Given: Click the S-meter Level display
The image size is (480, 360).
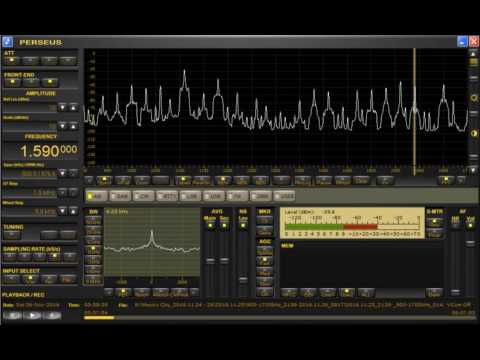Looking at the screenshot, I should point(352,223).
